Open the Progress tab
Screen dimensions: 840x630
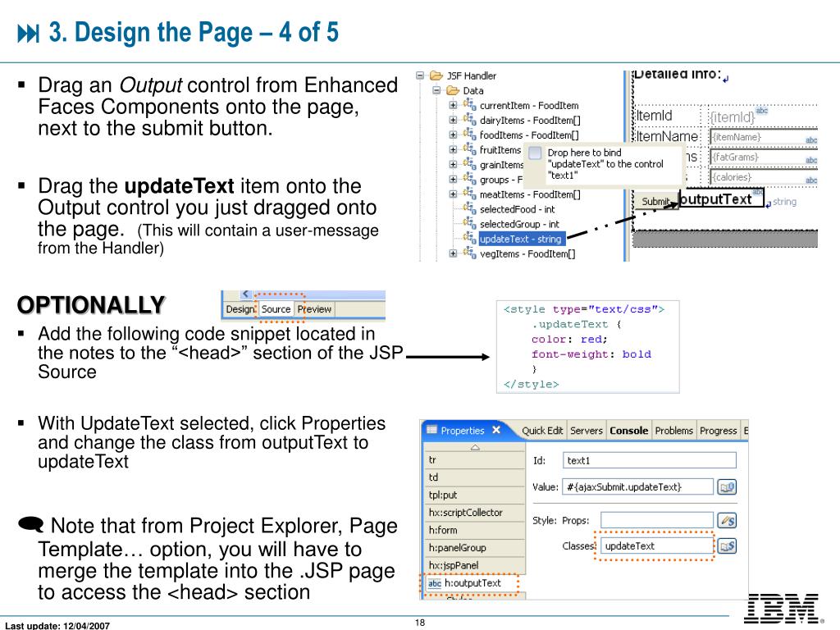(x=718, y=431)
